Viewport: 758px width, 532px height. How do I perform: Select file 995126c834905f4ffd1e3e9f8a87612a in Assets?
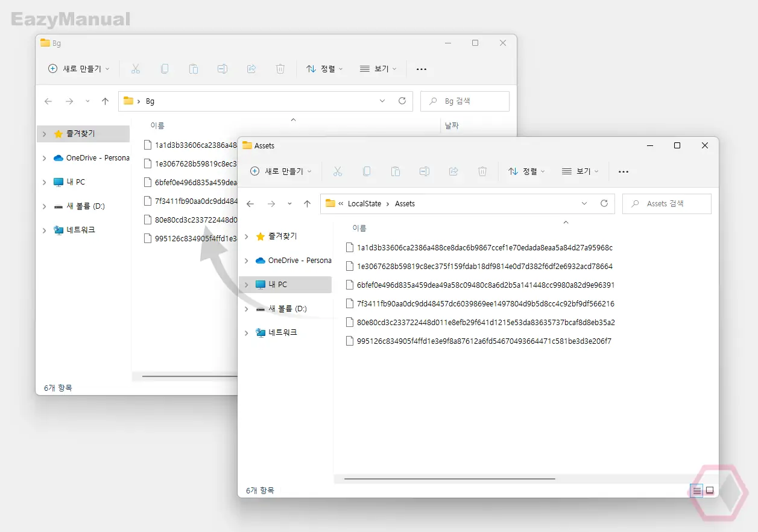click(478, 341)
